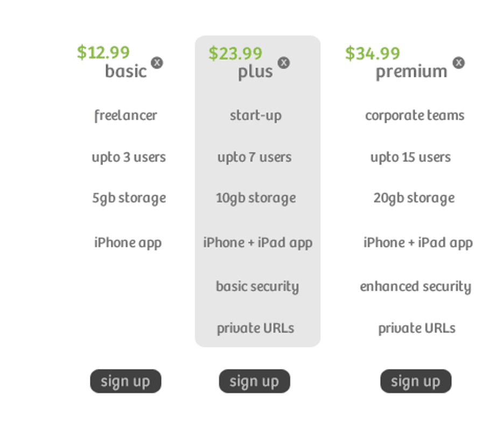Click the $23.99 price label
504x425 pixels.
point(236,53)
